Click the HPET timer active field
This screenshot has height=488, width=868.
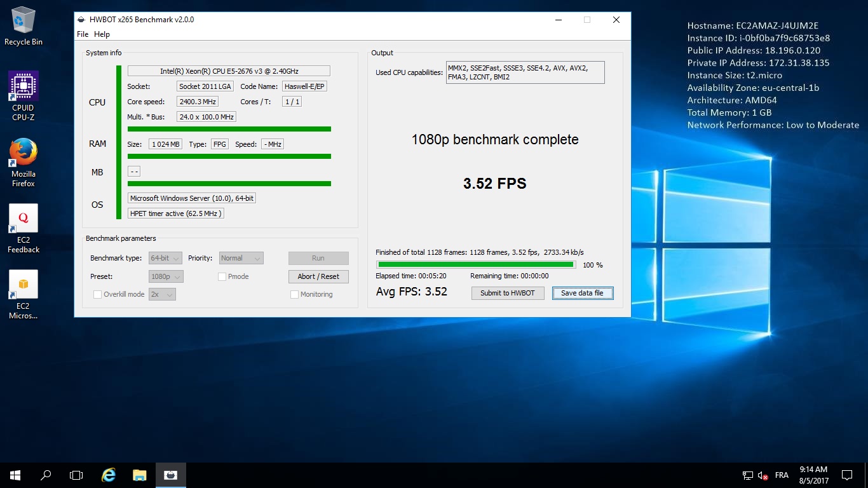click(176, 213)
